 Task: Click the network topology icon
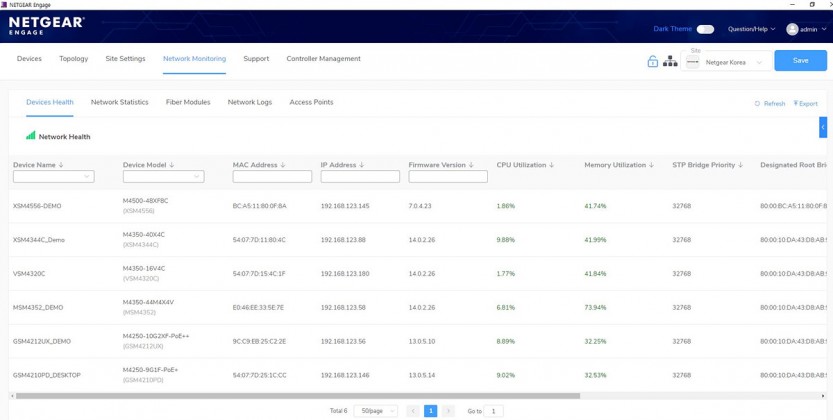tap(670, 61)
